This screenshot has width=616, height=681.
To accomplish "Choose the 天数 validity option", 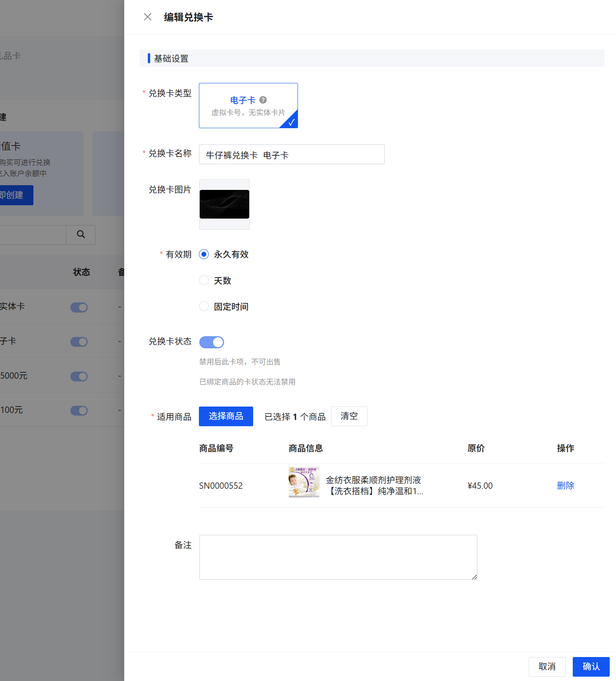I will coord(204,280).
